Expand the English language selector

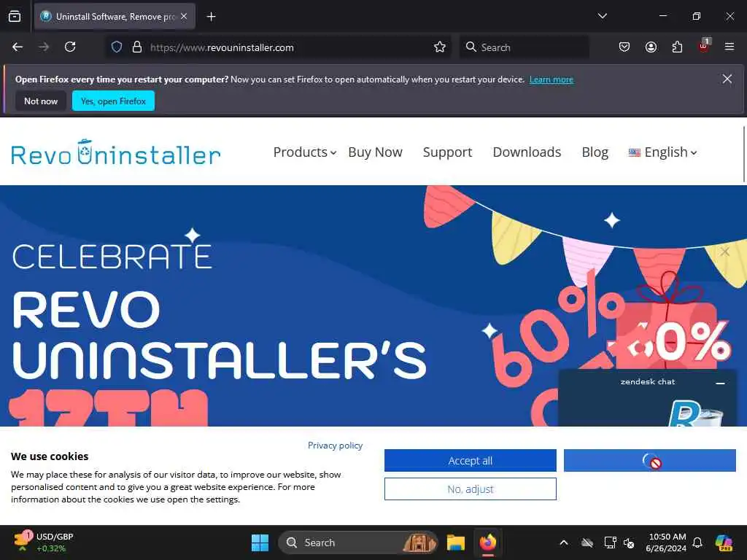tap(662, 152)
